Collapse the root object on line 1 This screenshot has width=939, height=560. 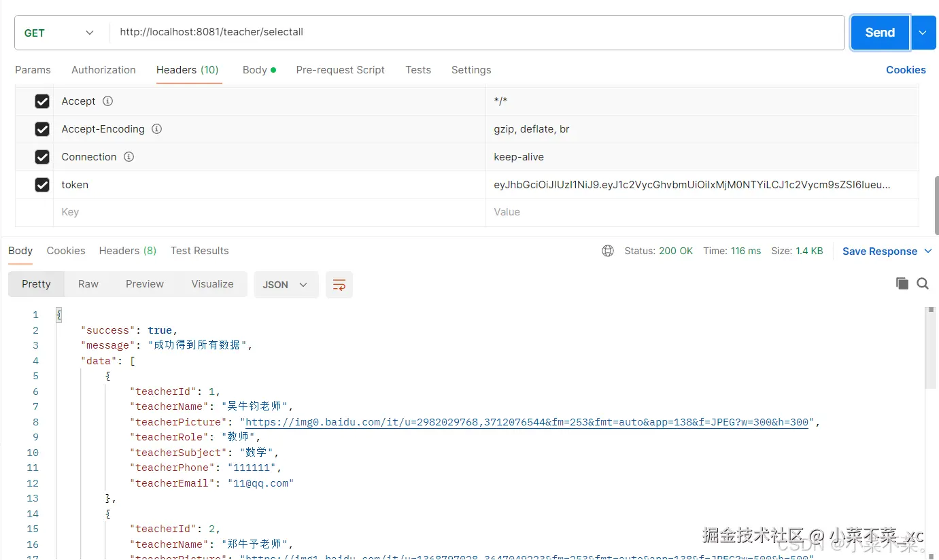point(58,315)
